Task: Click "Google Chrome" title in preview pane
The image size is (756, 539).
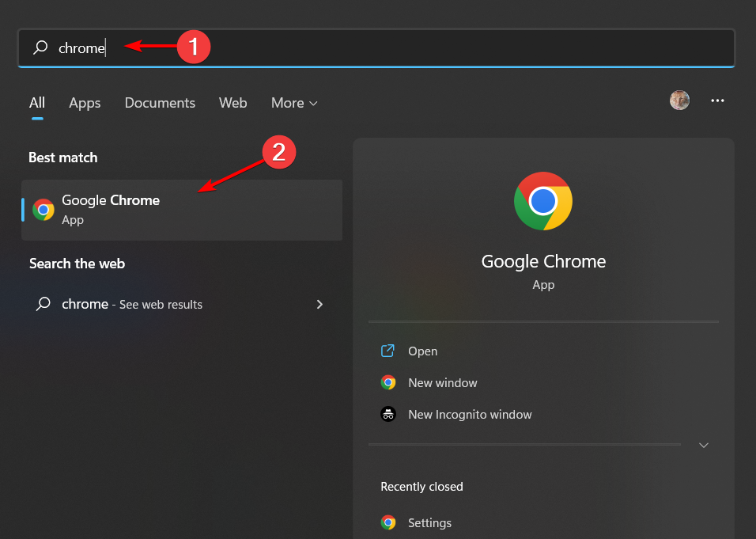Action: coord(543,261)
